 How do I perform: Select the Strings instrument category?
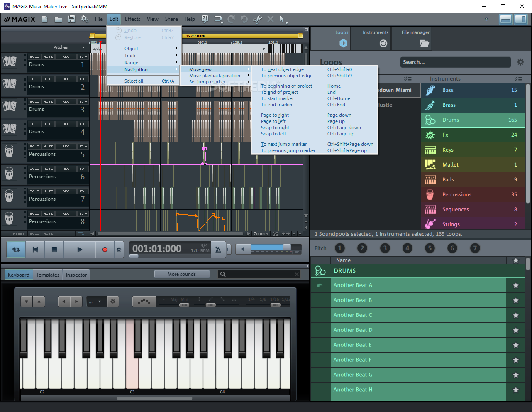pos(473,224)
